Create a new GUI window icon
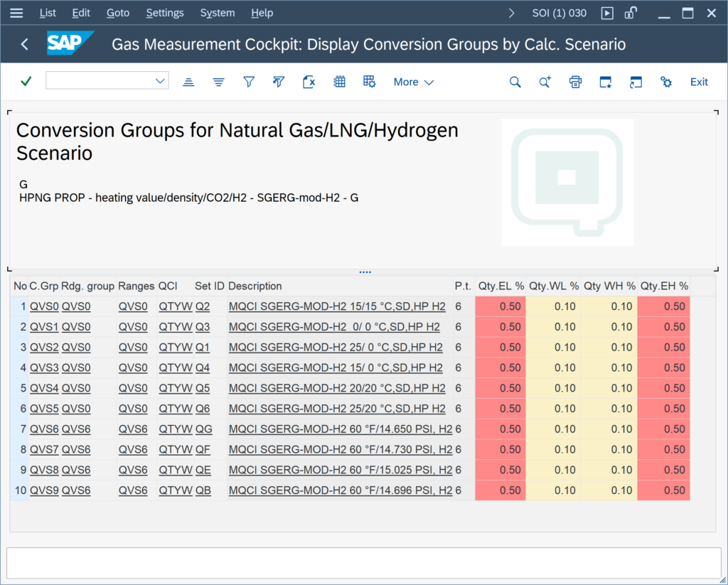Image resolution: width=728 pixels, height=585 pixels. (606, 82)
